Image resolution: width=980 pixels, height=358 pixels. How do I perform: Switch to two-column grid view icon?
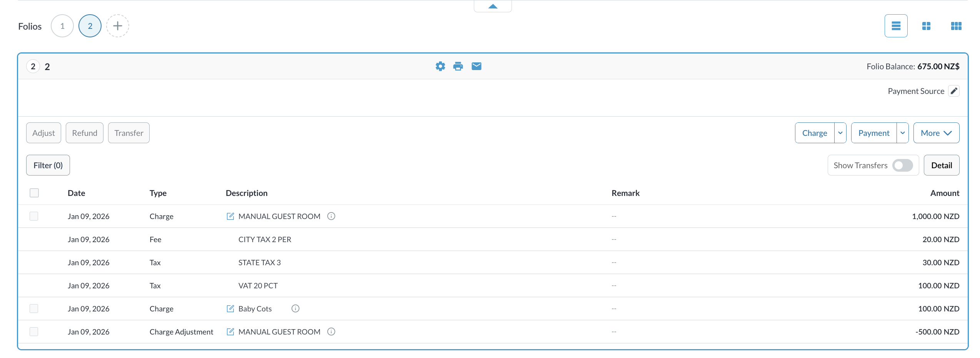point(926,26)
